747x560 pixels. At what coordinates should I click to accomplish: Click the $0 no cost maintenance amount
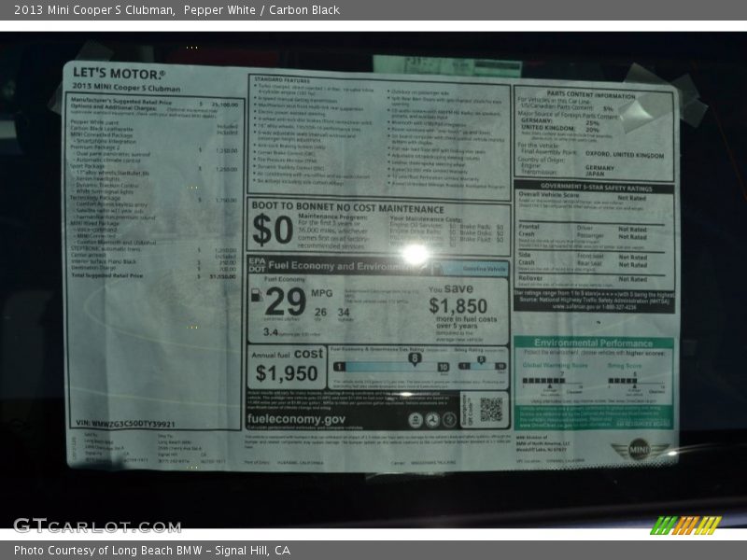[273, 230]
